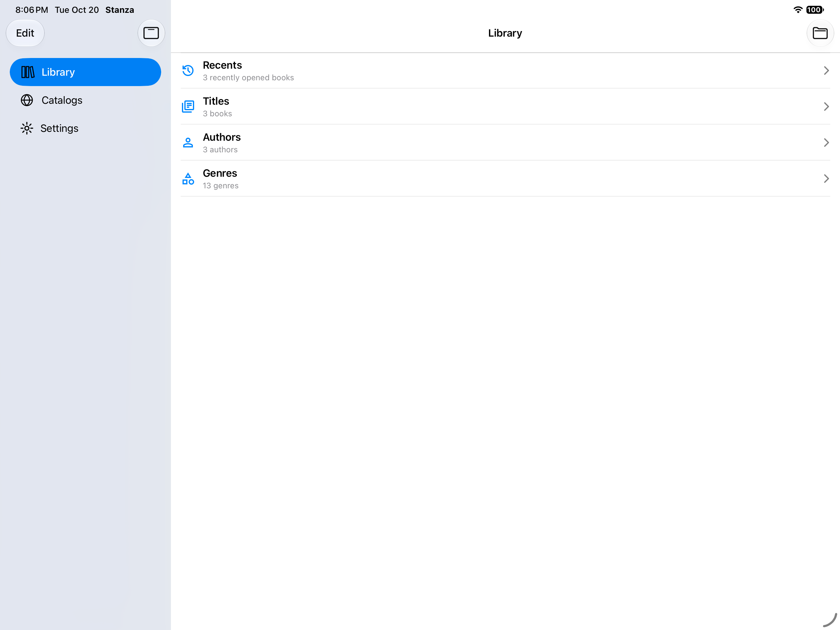Open Genres via its chevron arrow

click(x=826, y=179)
